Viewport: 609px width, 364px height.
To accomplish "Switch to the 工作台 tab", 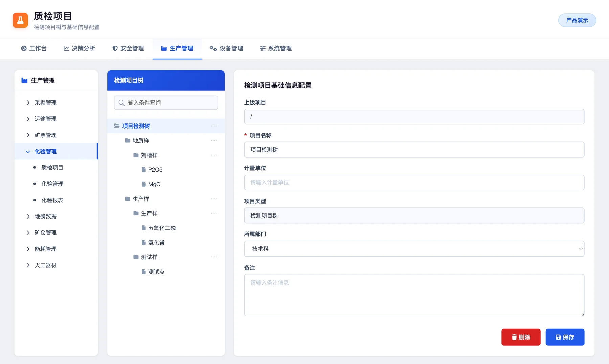I will point(34,48).
